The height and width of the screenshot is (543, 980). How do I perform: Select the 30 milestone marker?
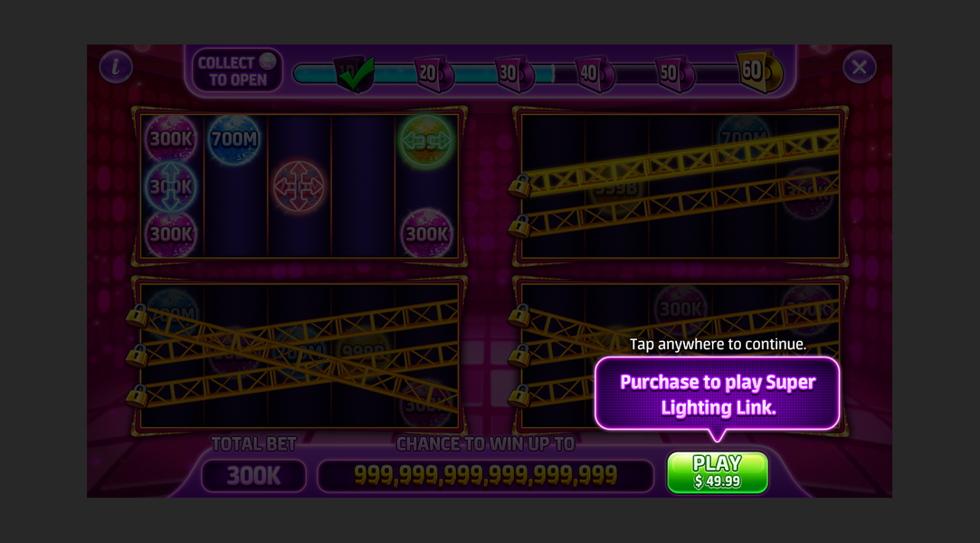point(514,74)
